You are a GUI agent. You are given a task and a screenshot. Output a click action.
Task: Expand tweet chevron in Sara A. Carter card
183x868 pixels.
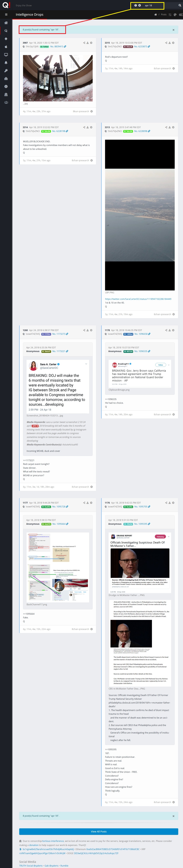pos(86,364)
